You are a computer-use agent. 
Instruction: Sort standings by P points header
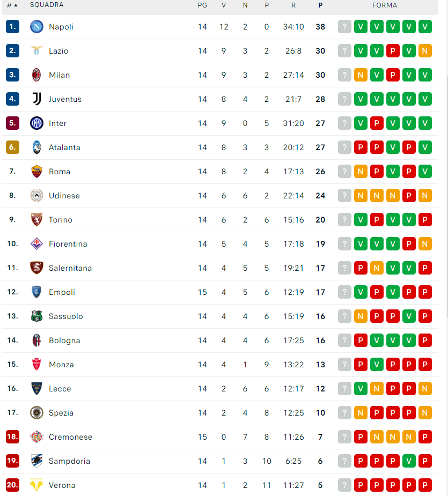320,5
